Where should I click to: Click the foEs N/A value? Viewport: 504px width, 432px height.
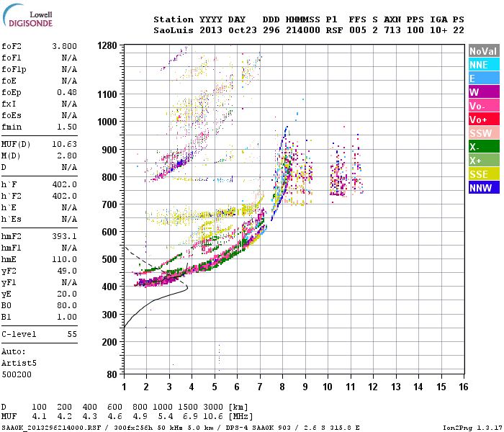69,115
